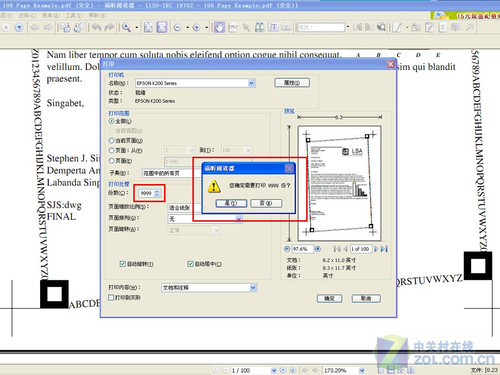Viewport: 500px width, 375px height.
Task: Jump to last page in print preview
Action: click(384, 249)
